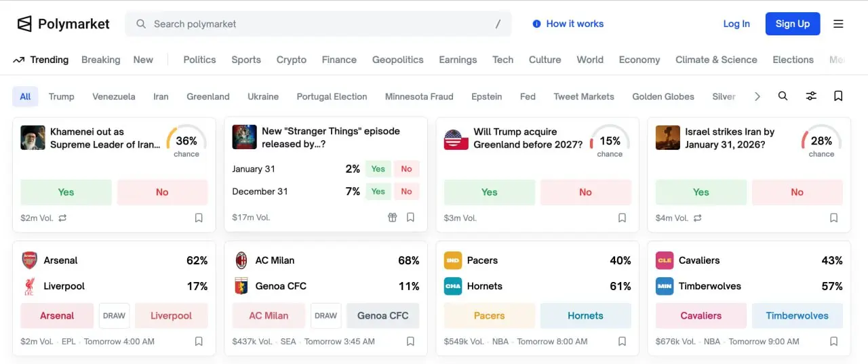Bookmark the Israel strikes Iran market
The image size is (868, 364).
(833, 218)
